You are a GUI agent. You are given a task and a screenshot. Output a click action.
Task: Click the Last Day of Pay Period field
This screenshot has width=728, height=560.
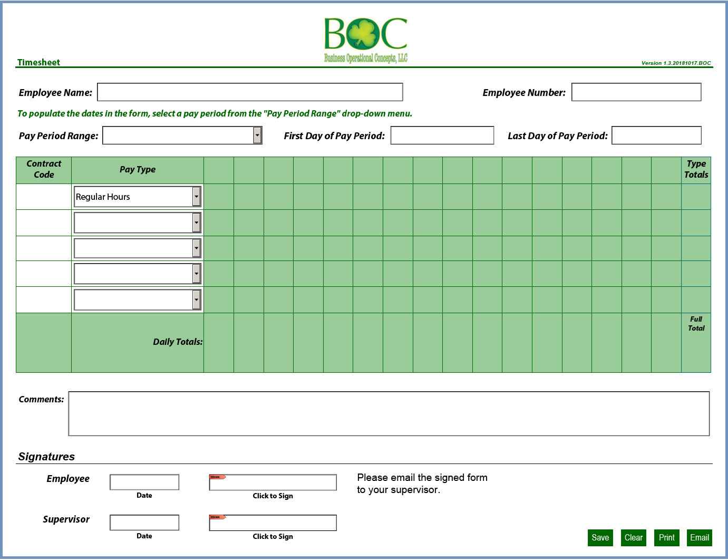tap(656, 136)
